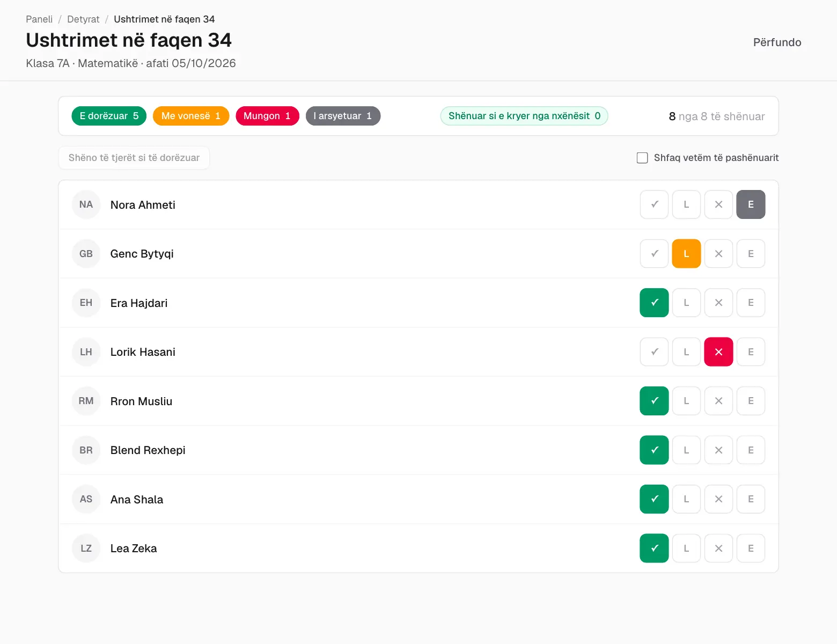Filter by 'E dorëzuar' status chip
837x644 pixels.
point(109,116)
